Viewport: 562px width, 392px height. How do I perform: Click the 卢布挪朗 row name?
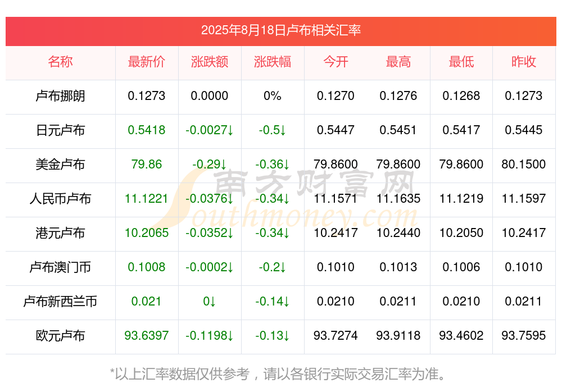click(60, 95)
